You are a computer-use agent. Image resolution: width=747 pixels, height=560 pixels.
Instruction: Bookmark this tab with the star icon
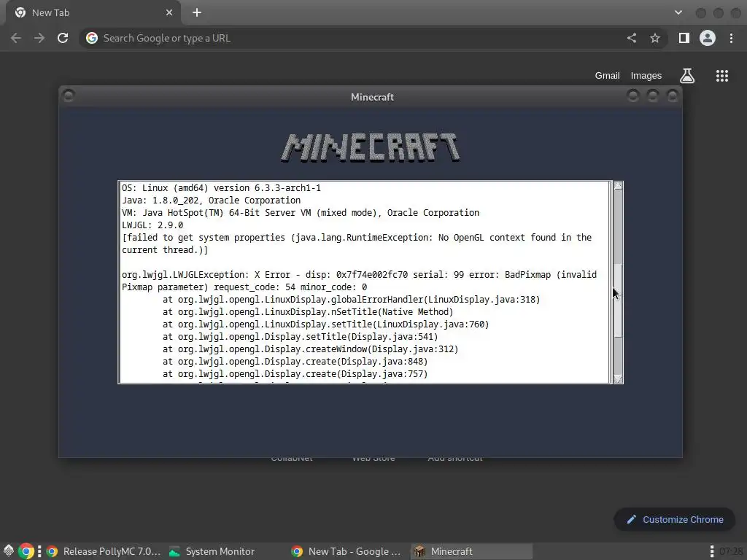[655, 38]
